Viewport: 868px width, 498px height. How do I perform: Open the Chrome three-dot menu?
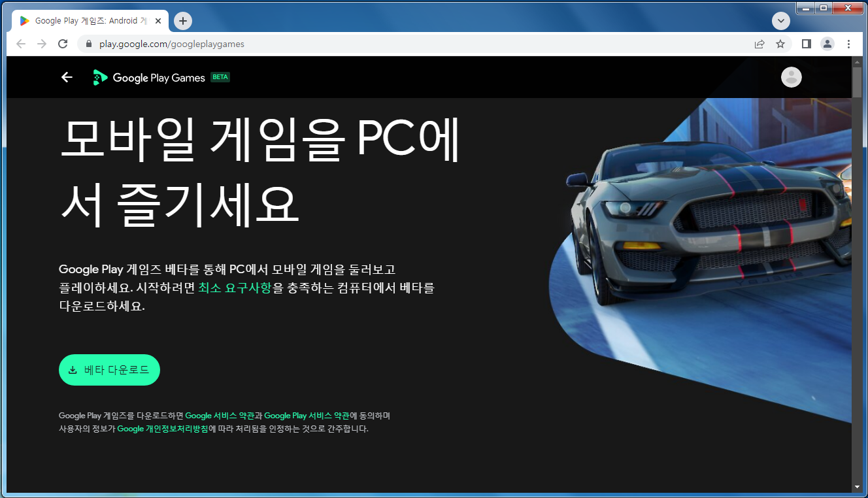(848, 44)
